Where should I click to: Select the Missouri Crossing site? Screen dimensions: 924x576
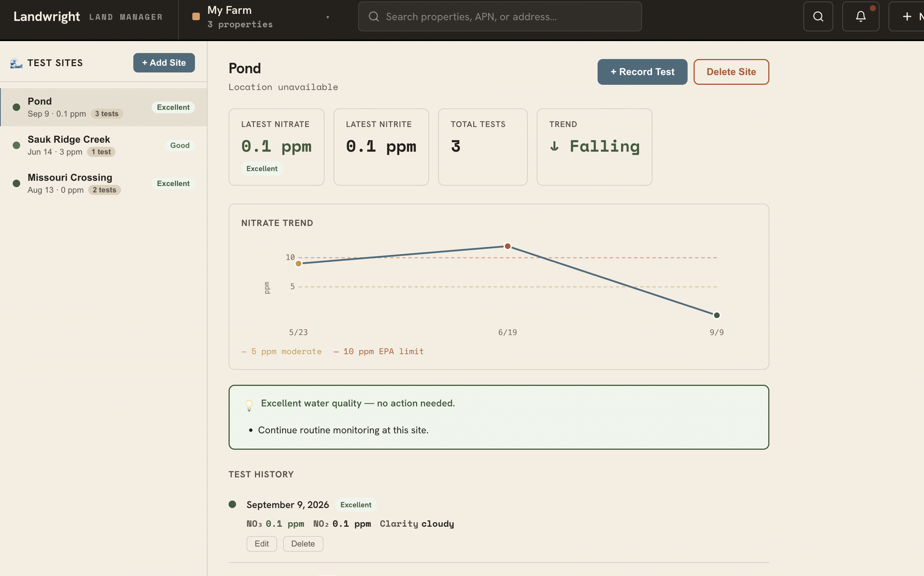[x=103, y=184]
